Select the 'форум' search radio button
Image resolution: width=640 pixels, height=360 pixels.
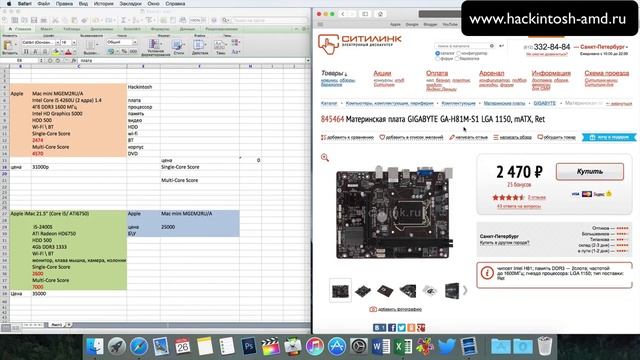click(438, 58)
